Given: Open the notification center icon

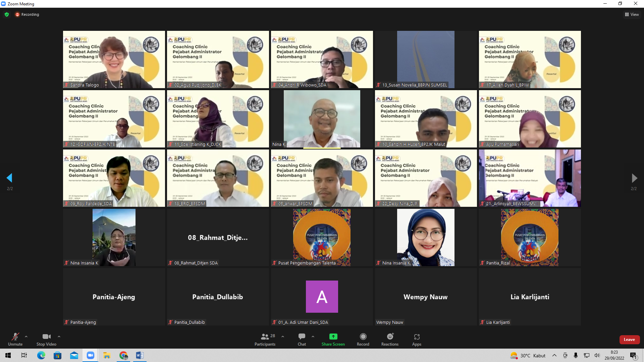Looking at the screenshot, I should click(633, 356).
